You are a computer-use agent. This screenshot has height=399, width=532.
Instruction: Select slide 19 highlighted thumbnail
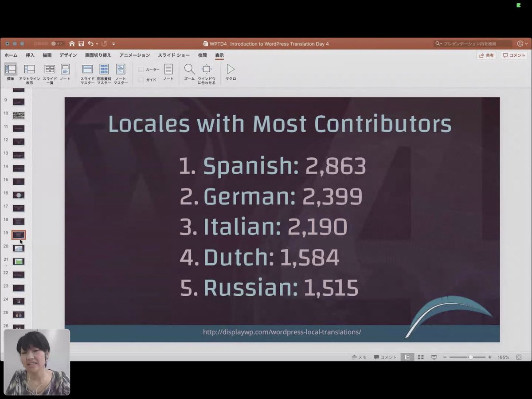coord(19,235)
